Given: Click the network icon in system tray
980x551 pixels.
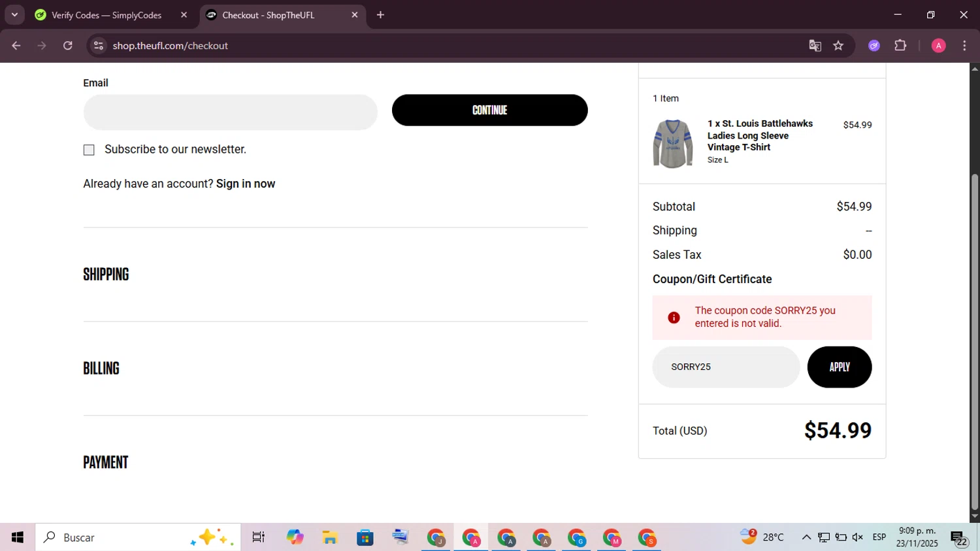Looking at the screenshot, I should (824, 537).
